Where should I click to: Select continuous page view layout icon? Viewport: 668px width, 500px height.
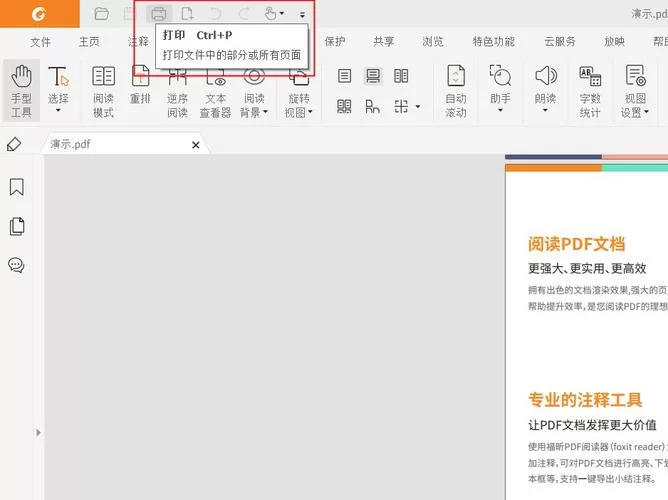[373, 76]
